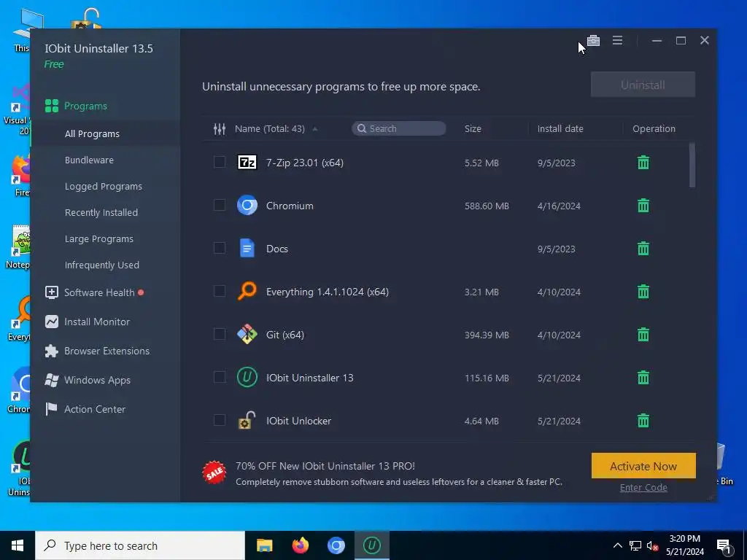Sort list by Name column arrow
The width and height of the screenshot is (747, 560).
(x=315, y=129)
